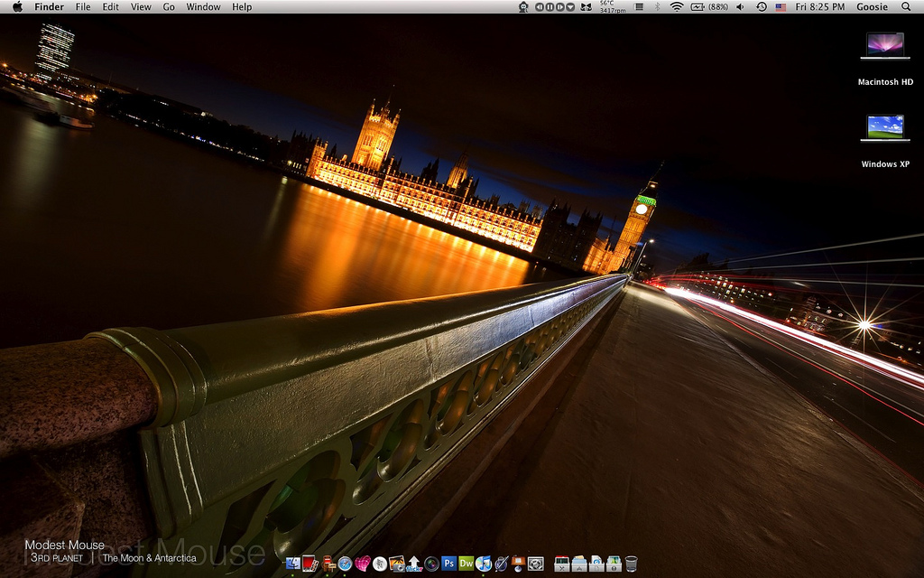Click the iTunes dock icon
This screenshot has width=924, height=578.
tap(484, 564)
